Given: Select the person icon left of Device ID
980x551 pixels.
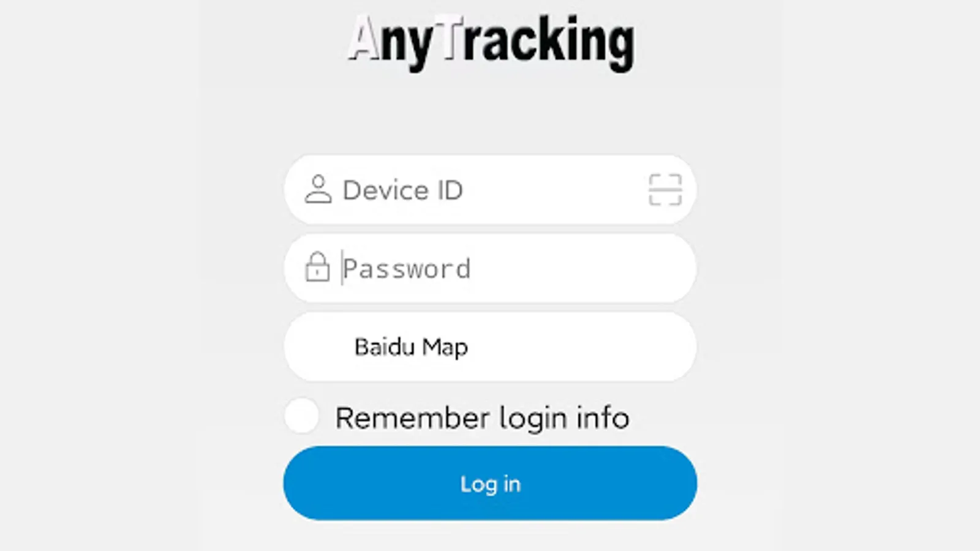Looking at the screenshot, I should click(318, 189).
